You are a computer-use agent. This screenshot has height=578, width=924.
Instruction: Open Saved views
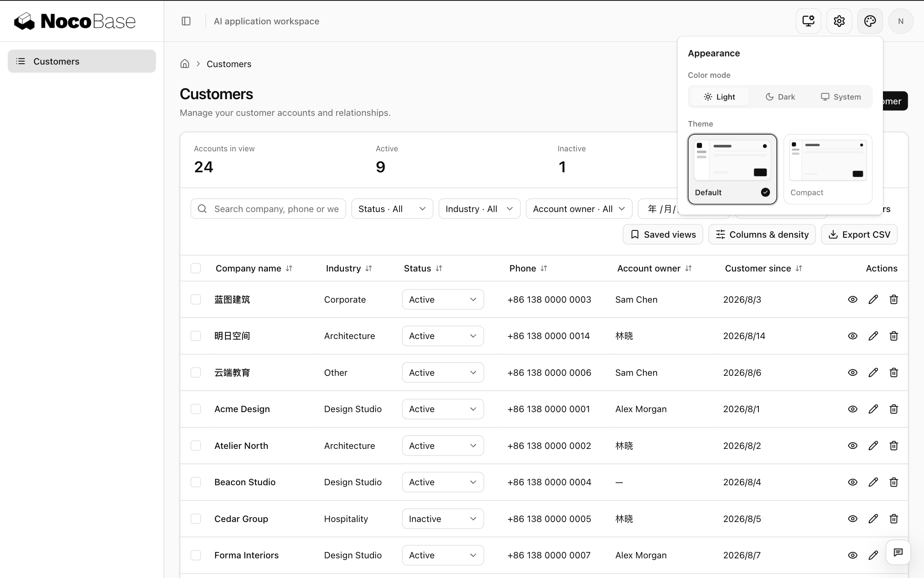(x=663, y=234)
